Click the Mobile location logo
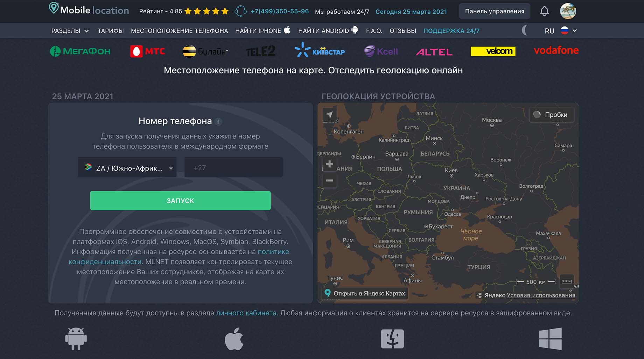Screen dimensions: 644x359 (89, 9)
